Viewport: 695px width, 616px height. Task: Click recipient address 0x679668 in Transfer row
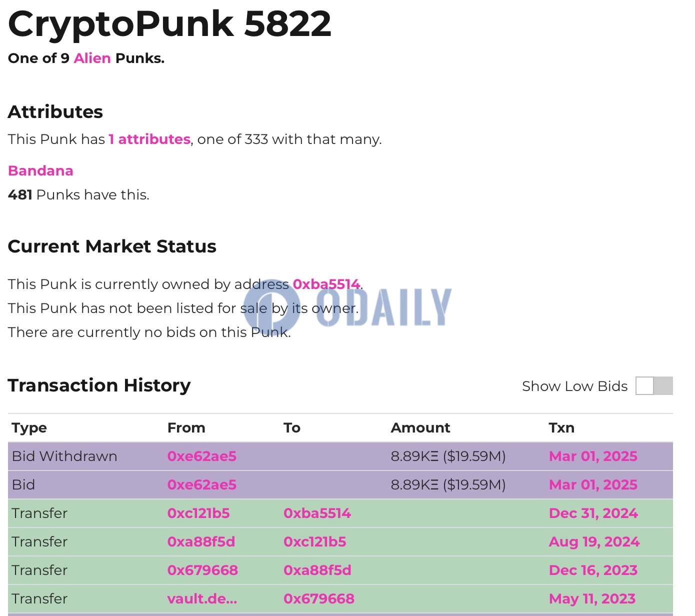[318, 599]
